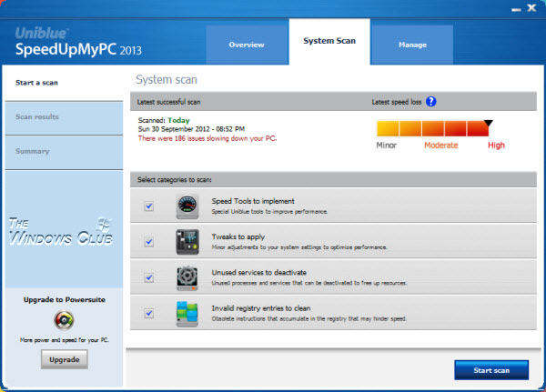
Task: Click the Invalid registry blocks icon
Action: 188,313
